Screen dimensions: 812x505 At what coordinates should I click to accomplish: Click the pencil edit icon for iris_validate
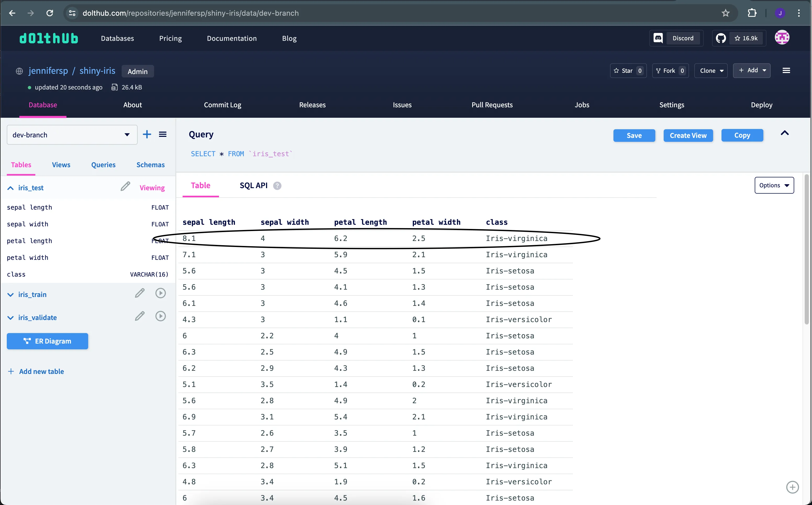140,316
